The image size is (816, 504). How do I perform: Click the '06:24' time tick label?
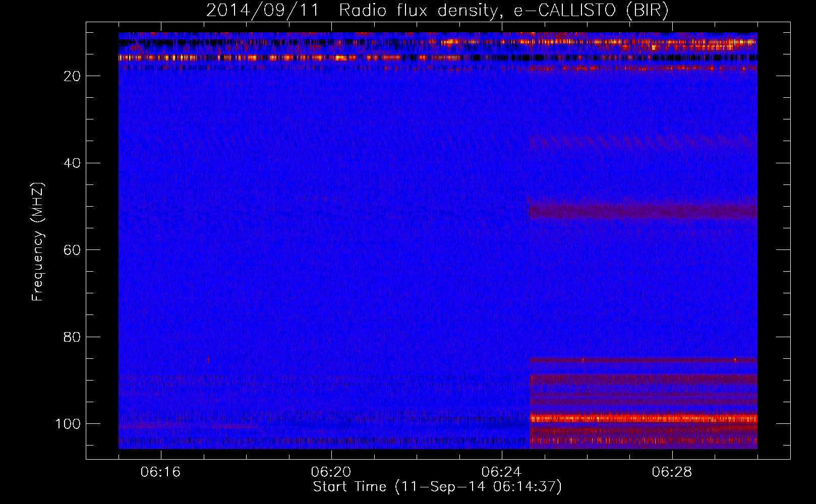pos(501,472)
